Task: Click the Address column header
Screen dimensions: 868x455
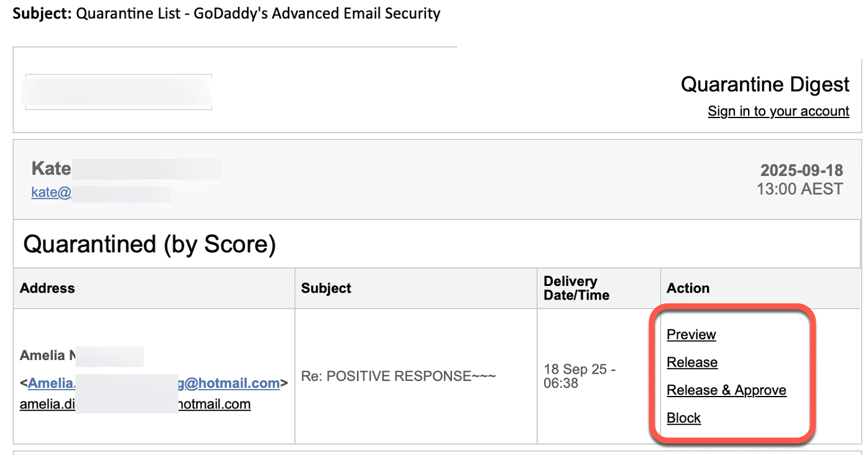Action: 47,288
